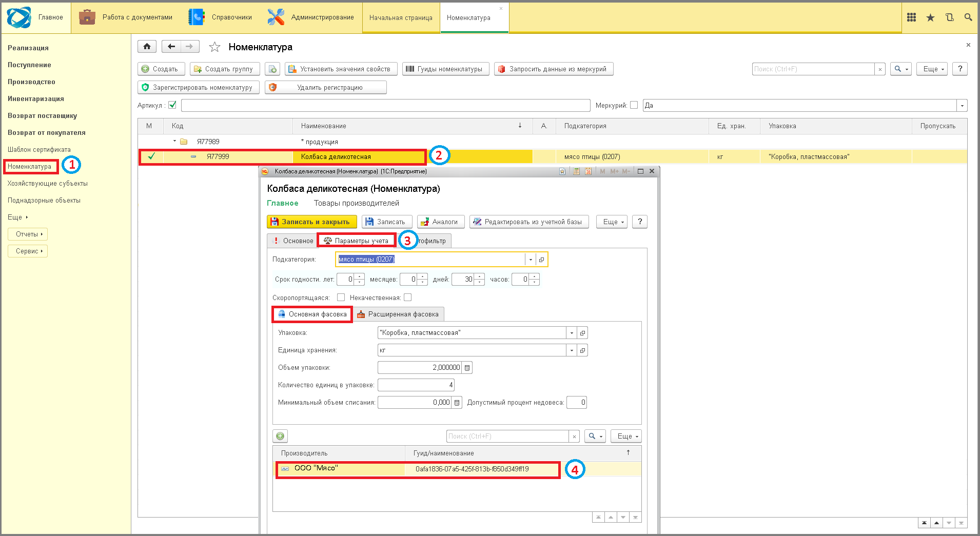Open global search magnifier in the top panel
The image size is (980, 536).
pyautogui.click(x=968, y=17)
